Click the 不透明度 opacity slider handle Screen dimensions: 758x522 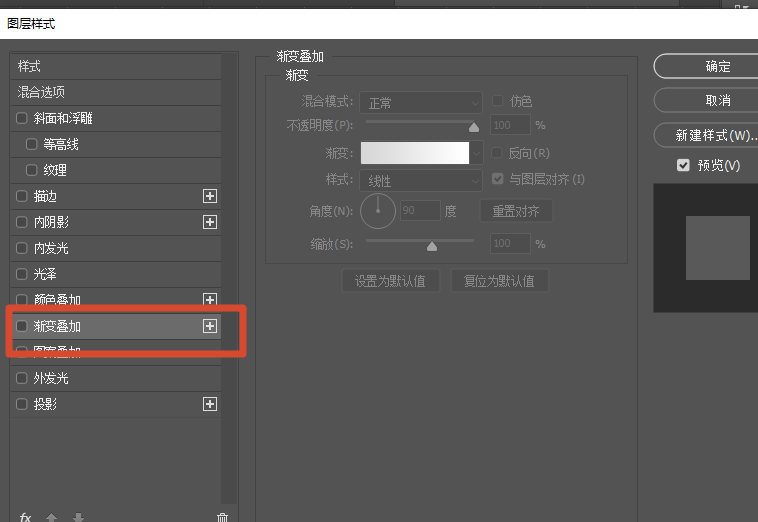[474, 127]
